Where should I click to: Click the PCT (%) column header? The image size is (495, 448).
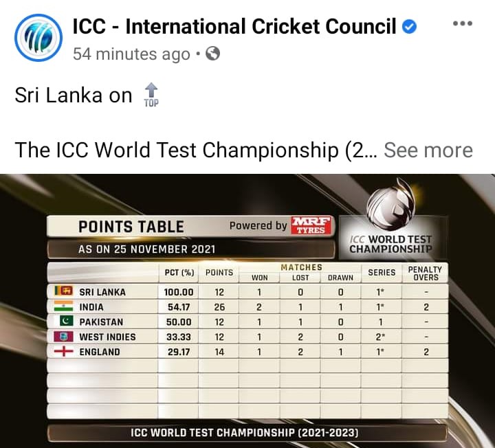[179, 273]
